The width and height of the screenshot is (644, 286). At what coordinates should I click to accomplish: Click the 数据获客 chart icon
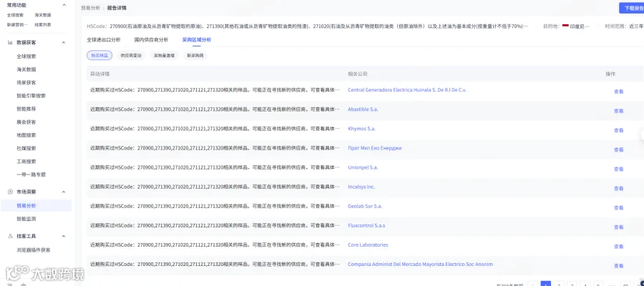tap(10, 42)
